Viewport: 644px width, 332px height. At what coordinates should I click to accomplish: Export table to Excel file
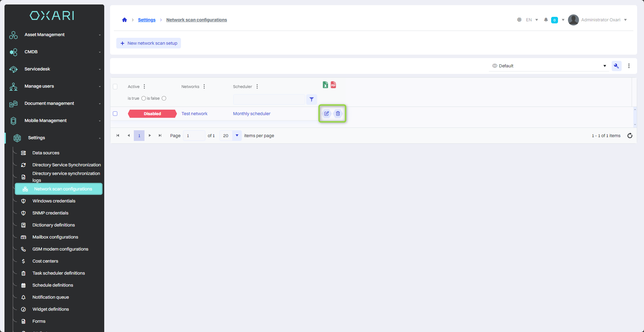tap(325, 85)
